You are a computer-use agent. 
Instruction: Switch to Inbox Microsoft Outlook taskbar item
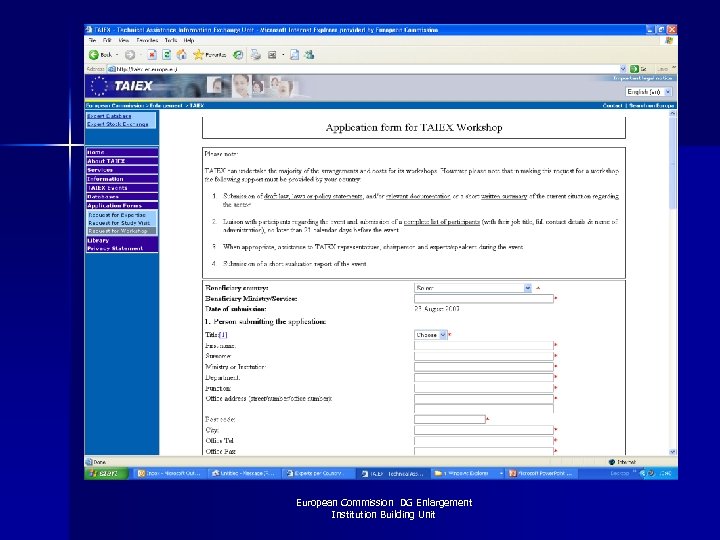point(169,473)
